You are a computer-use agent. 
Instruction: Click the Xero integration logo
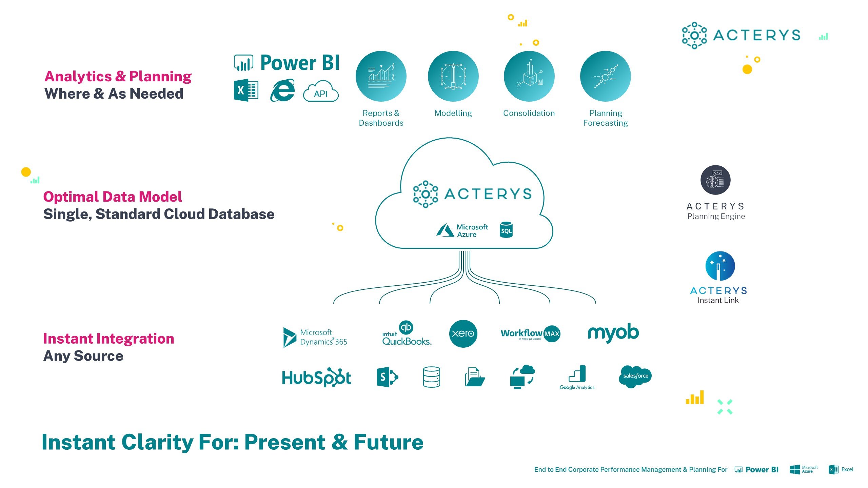pyautogui.click(x=463, y=332)
